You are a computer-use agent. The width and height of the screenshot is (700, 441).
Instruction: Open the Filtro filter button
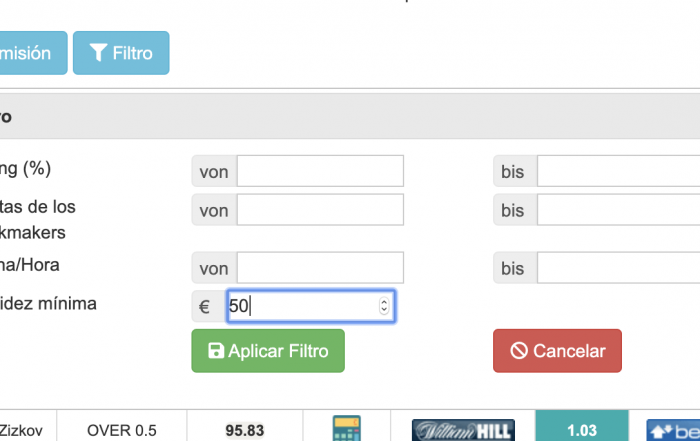(x=121, y=53)
